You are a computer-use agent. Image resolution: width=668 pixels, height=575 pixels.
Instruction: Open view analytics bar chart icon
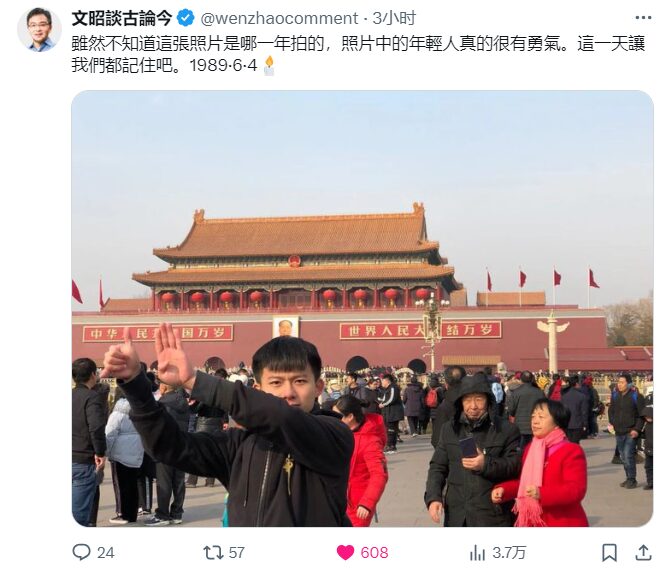pyautogui.click(x=477, y=553)
